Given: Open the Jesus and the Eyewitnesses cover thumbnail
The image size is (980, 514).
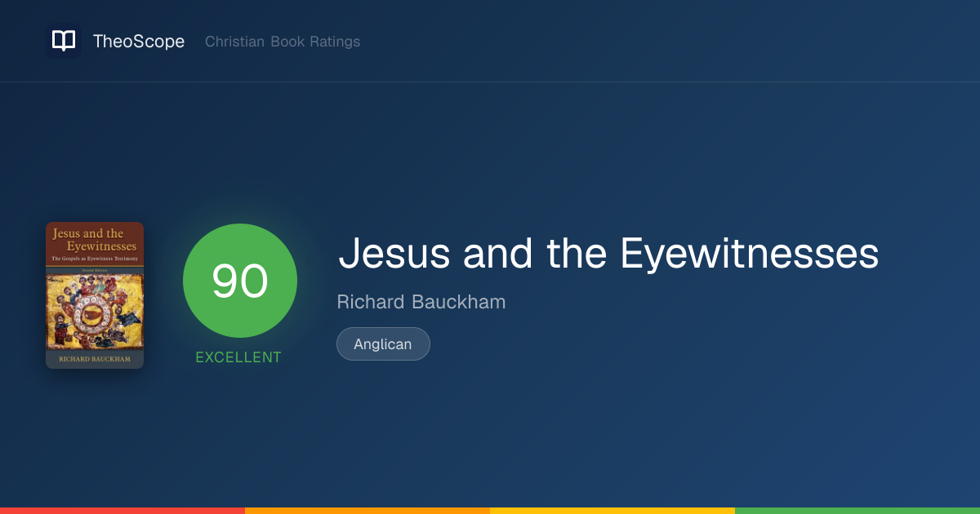Looking at the screenshot, I should pyautogui.click(x=95, y=295).
